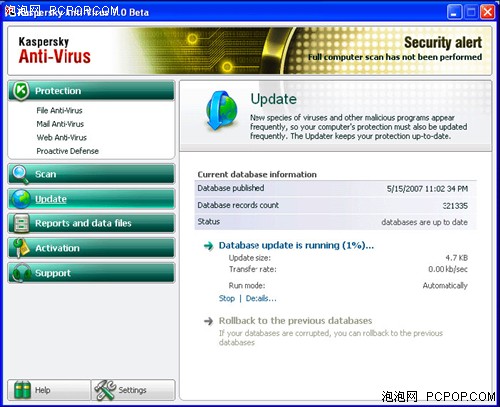
Task: Click the Scan magnifying glass icon
Action: (21, 174)
